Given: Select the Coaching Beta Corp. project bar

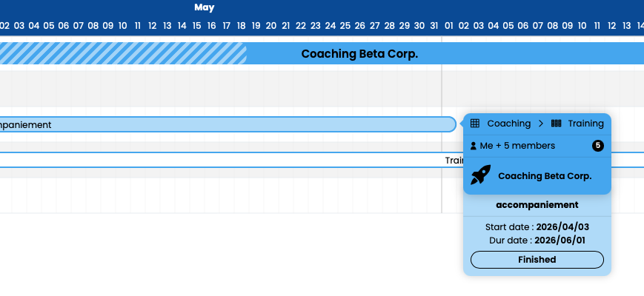Looking at the screenshot, I should (x=322, y=53).
